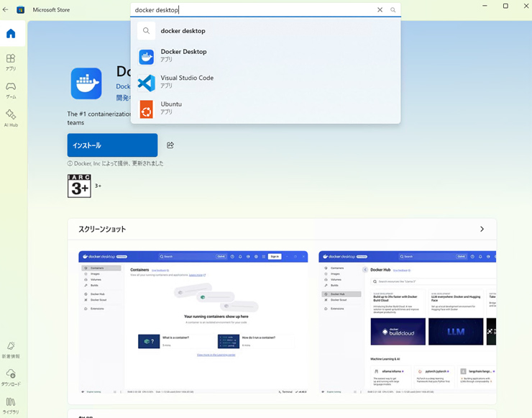Go to the ゲーム section
The width and height of the screenshot is (532, 418).
(x=11, y=90)
